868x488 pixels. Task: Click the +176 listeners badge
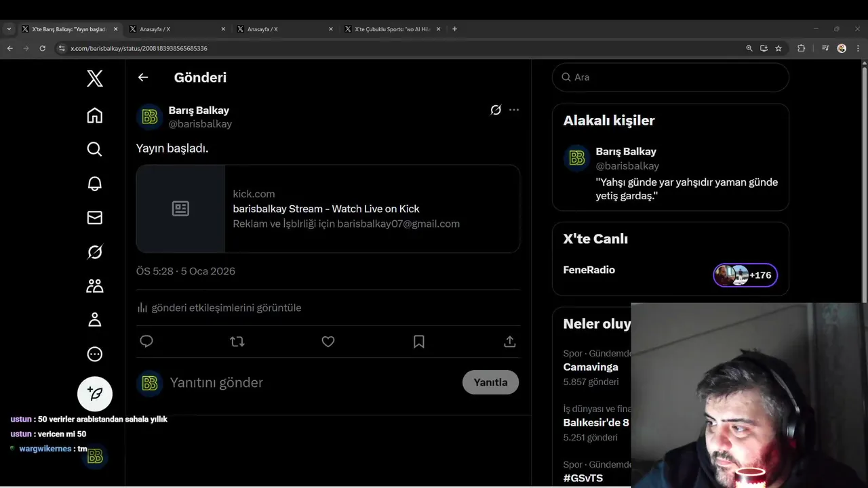point(745,275)
